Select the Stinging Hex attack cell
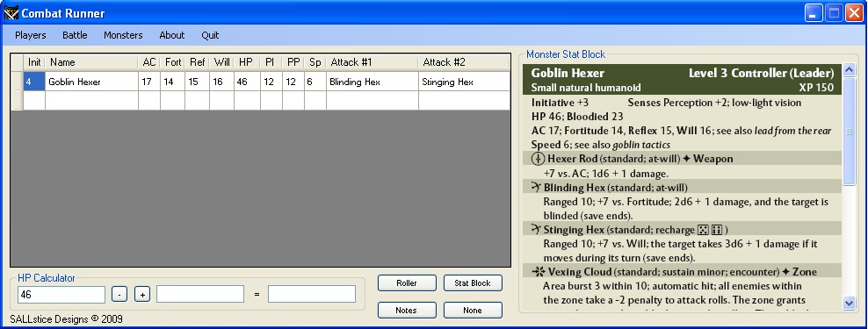The image size is (868, 329). click(x=464, y=82)
